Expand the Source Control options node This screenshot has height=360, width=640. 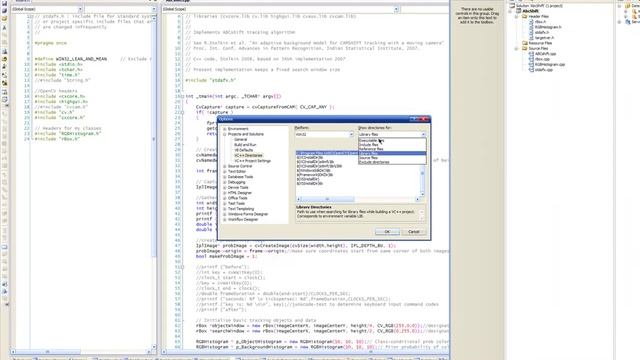224,167
